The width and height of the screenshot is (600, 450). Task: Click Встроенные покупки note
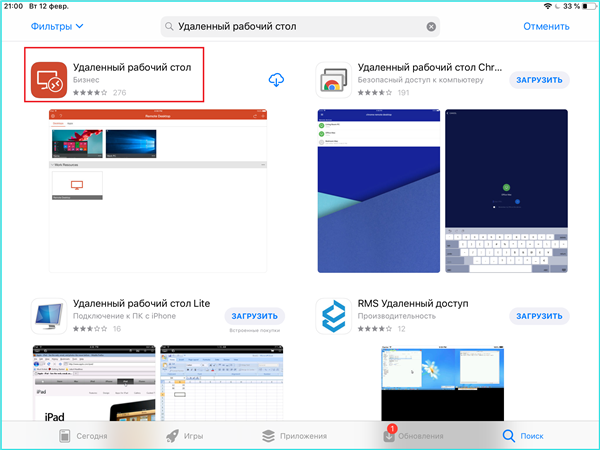click(254, 330)
